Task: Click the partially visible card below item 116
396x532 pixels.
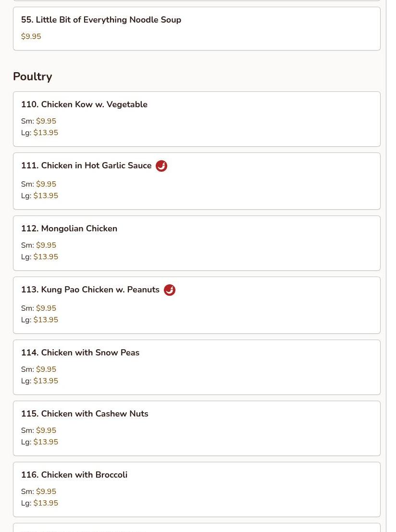Action: point(197,528)
